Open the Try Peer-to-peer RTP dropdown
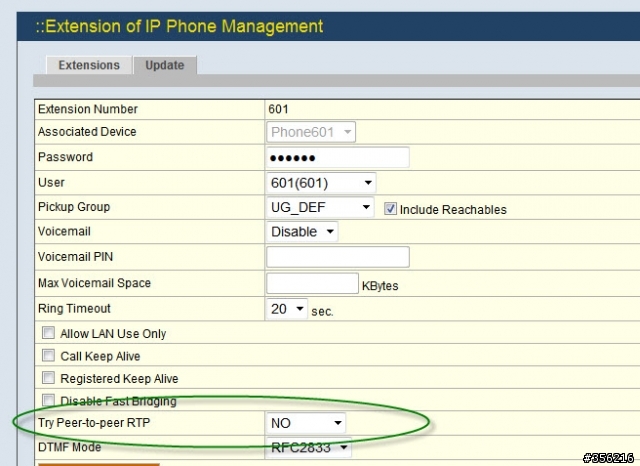The image size is (640, 466). point(306,423)
